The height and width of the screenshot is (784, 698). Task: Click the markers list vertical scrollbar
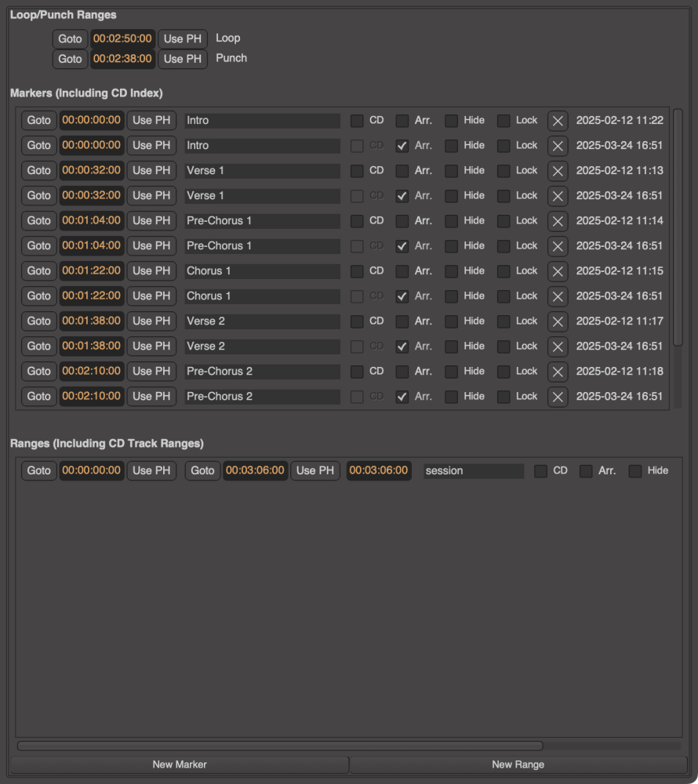point(678,227)
